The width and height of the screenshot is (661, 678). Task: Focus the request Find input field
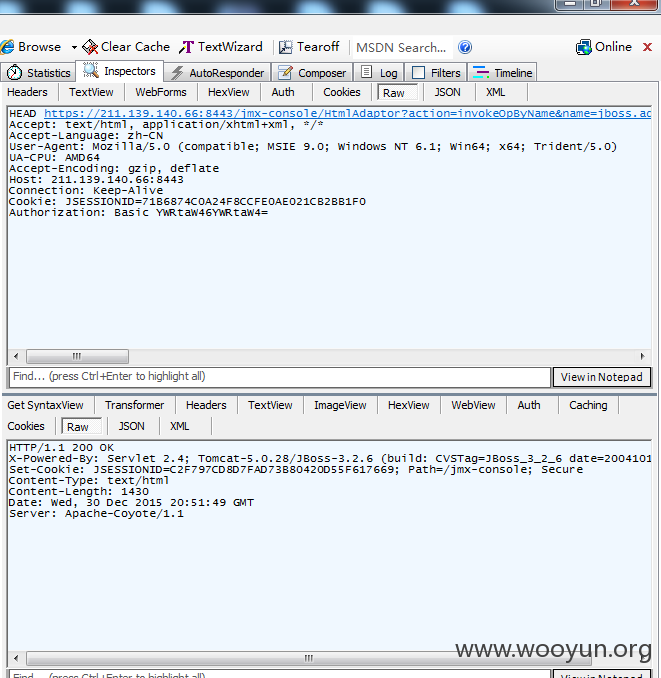pos(280,377)
